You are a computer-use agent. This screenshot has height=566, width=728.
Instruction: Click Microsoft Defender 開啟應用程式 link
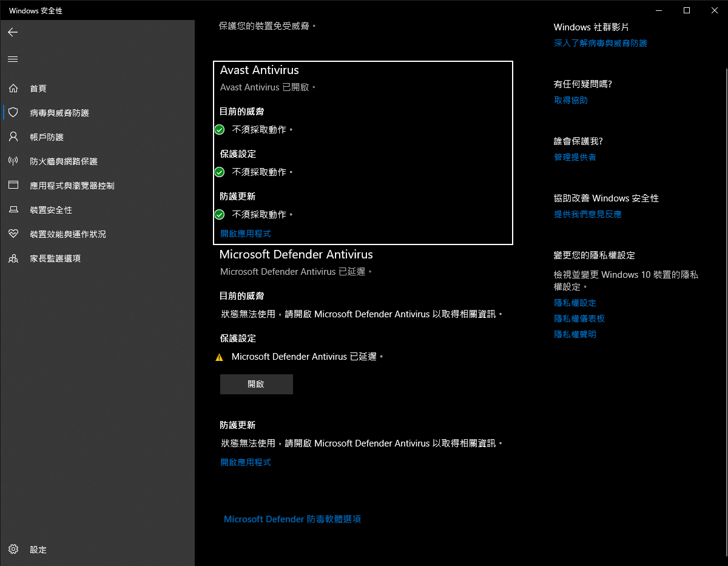(x=246, y=462)
